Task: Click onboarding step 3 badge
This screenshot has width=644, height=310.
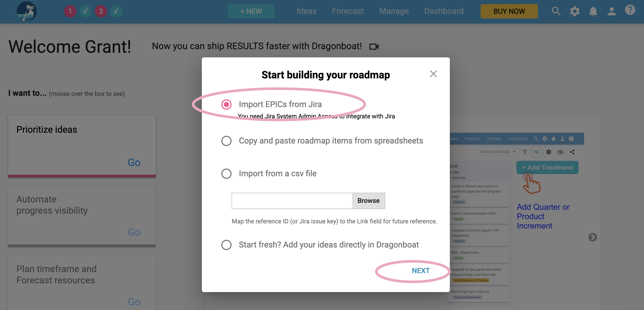Action: point(101,11)
